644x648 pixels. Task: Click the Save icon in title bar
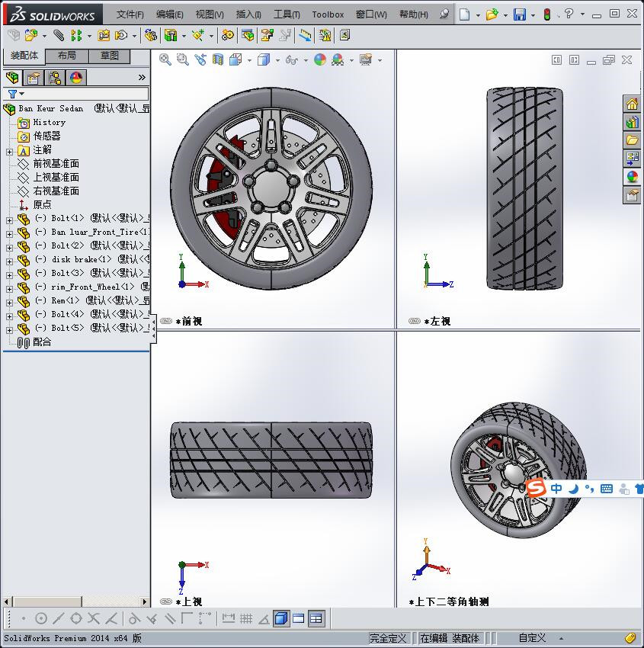[519, 14]
